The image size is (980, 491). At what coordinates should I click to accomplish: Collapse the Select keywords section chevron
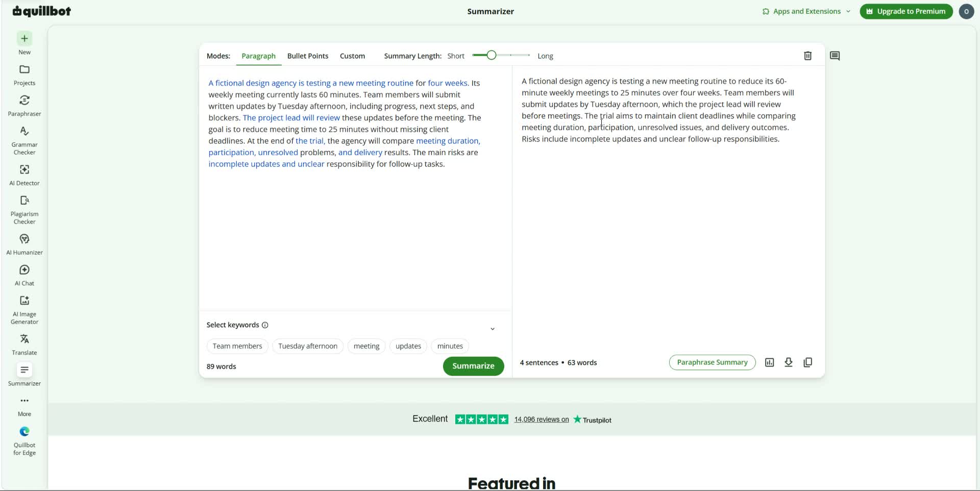pos(493,329)
